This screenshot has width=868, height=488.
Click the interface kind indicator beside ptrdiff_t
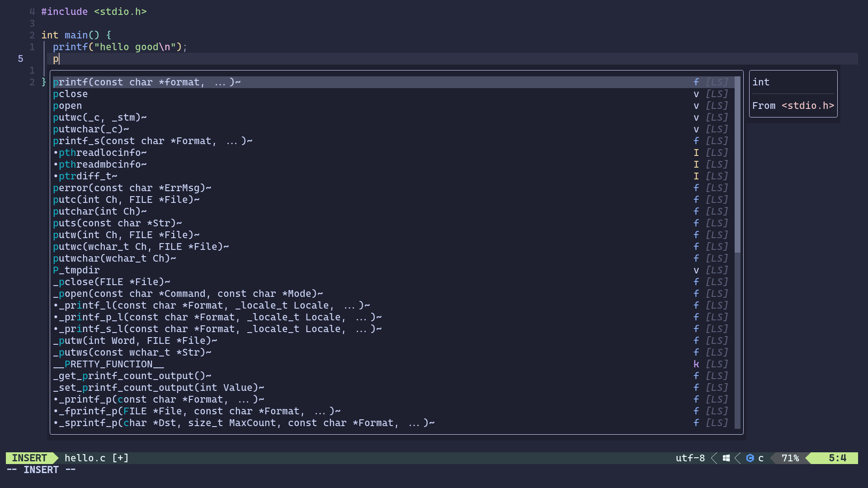[696, 176]
